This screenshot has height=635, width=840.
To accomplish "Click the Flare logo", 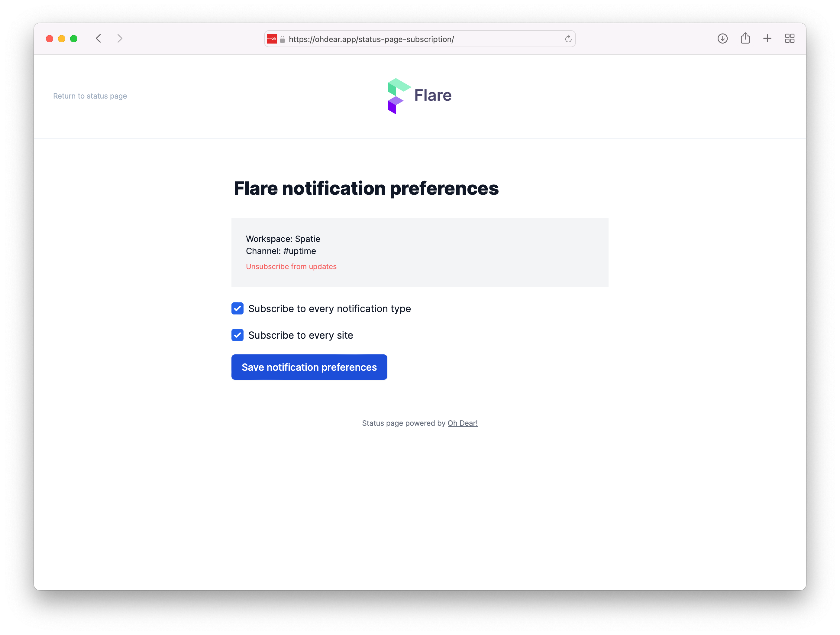I will [x=420, y=96].
